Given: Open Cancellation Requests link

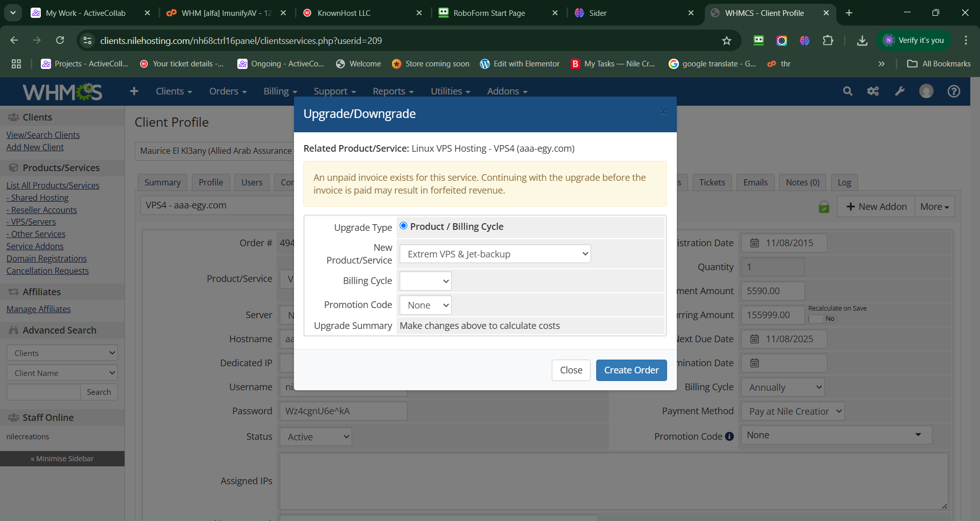Looking at the screenshot, I should [x=47, y=271].
